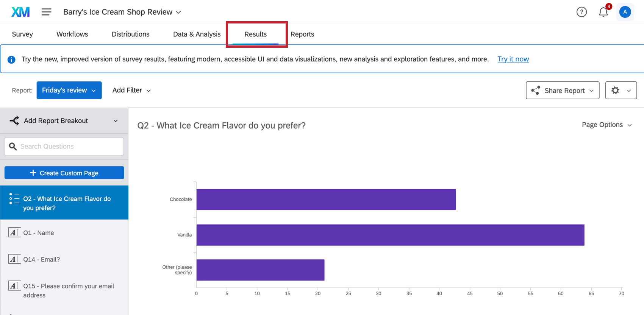The height and width of the screenshot is (315, 644).
Task: Switch to the Reports tab
Action: [x=302, y=34]
